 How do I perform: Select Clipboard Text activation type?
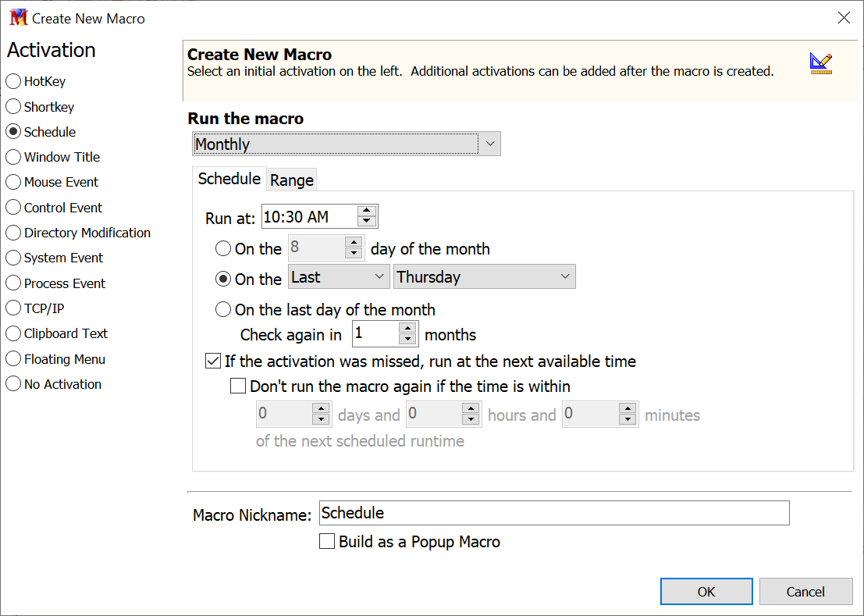(13, 333)
